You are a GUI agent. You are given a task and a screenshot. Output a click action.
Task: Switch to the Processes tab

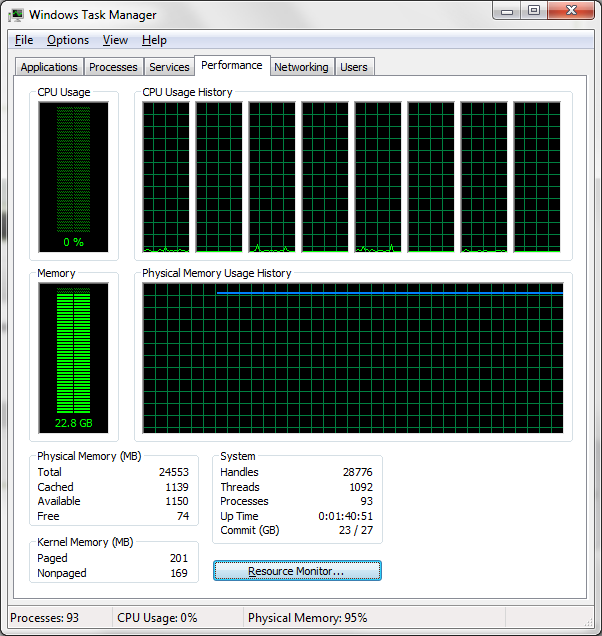click(113, 67)
